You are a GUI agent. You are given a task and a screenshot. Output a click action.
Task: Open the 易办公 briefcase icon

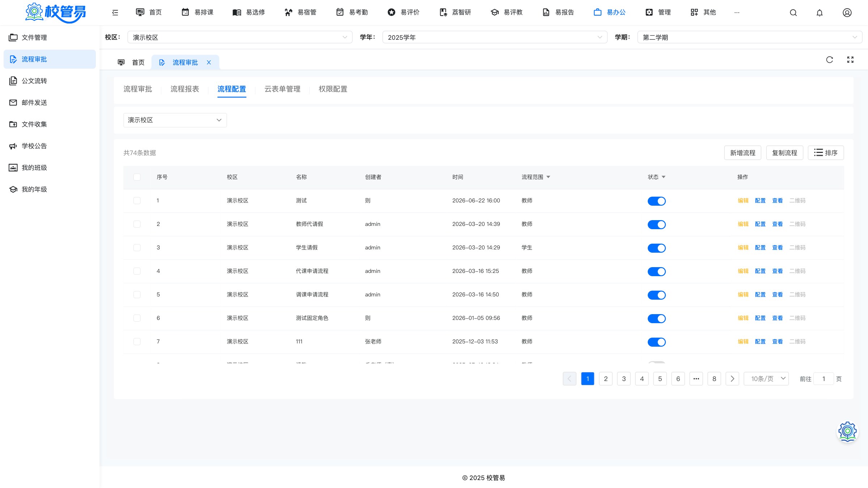(597, 12)
